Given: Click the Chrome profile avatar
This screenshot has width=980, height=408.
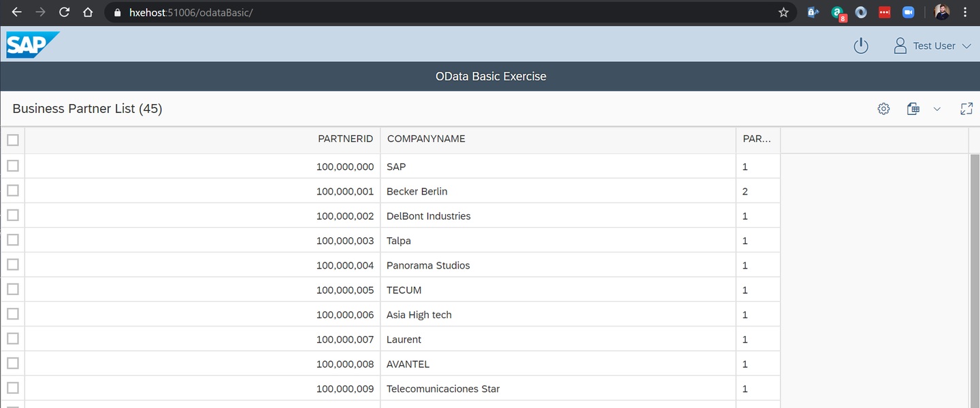Looking at the screenshot, I should tap(942, 12).
